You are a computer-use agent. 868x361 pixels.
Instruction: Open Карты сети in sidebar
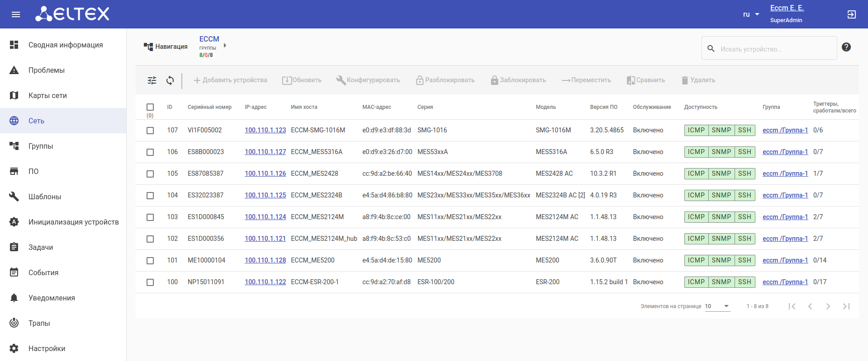(x=47, y=96)
